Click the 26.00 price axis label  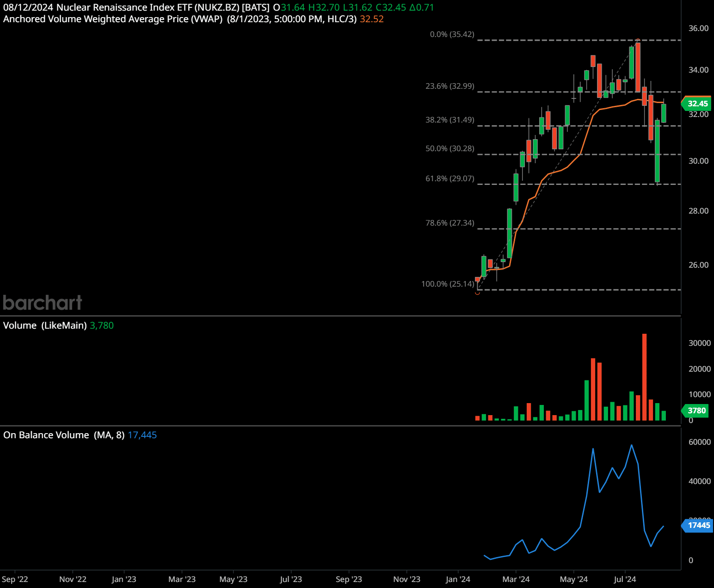point(698,265)
